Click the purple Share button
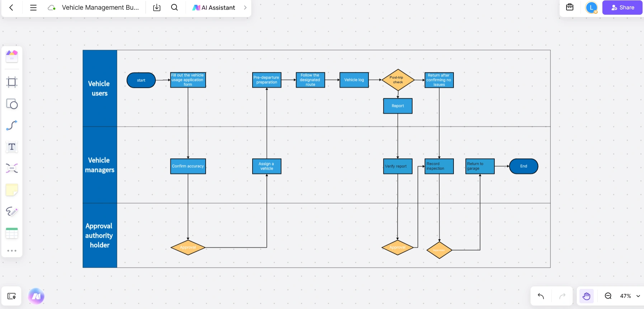The height and width of the screenshot is (309, 644). pyautogui.click(x=622, y=8)
